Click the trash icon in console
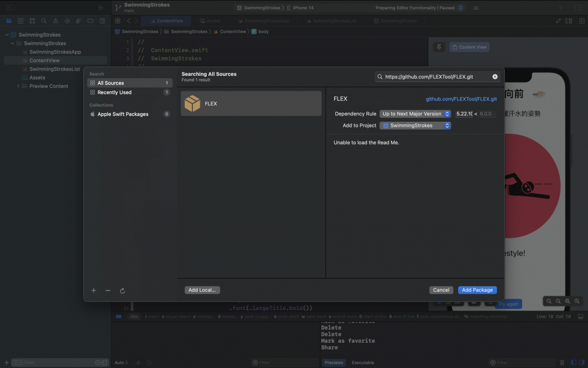This screenshot has height=368, width=588. (x=562, y=362)
